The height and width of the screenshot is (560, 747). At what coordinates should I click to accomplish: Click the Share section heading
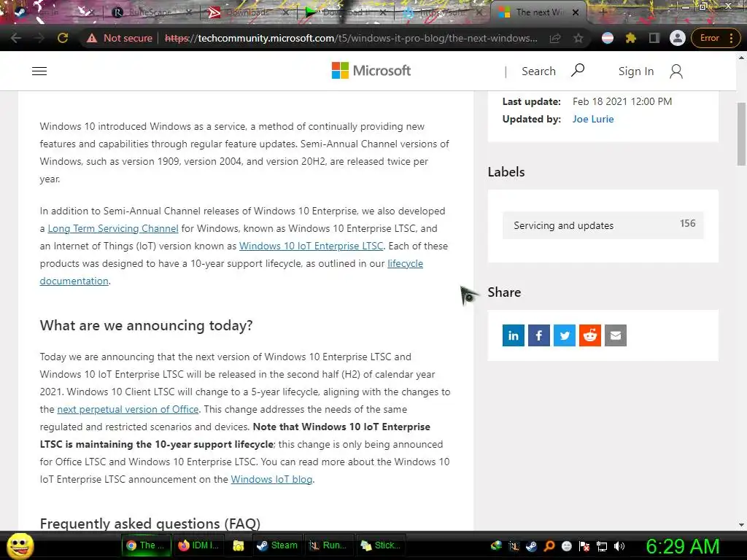(x=504, y=292)
